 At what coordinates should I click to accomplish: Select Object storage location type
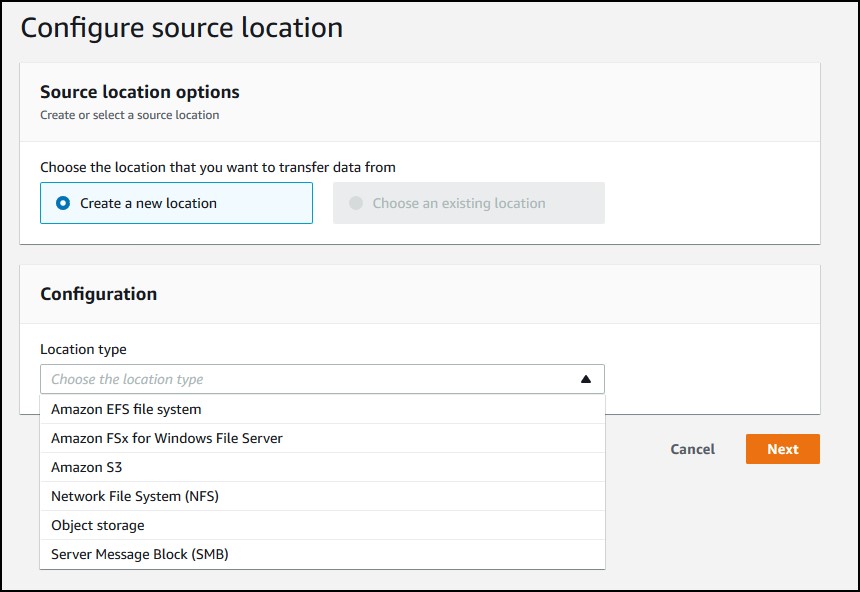(x=322, y=526)
